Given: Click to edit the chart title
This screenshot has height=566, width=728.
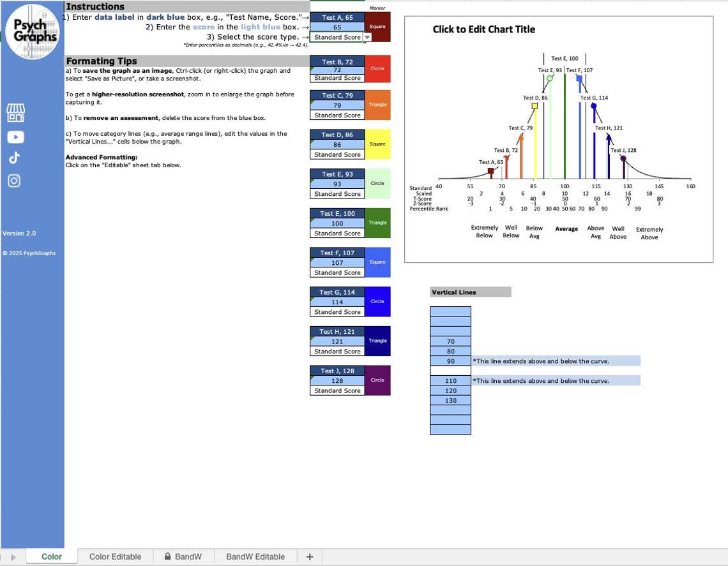Looking at the screenshot, I should tap(483, 29).
